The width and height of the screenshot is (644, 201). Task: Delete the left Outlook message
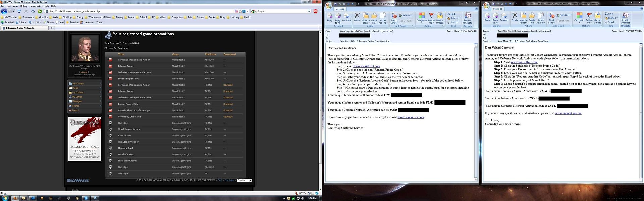(357, 17)
